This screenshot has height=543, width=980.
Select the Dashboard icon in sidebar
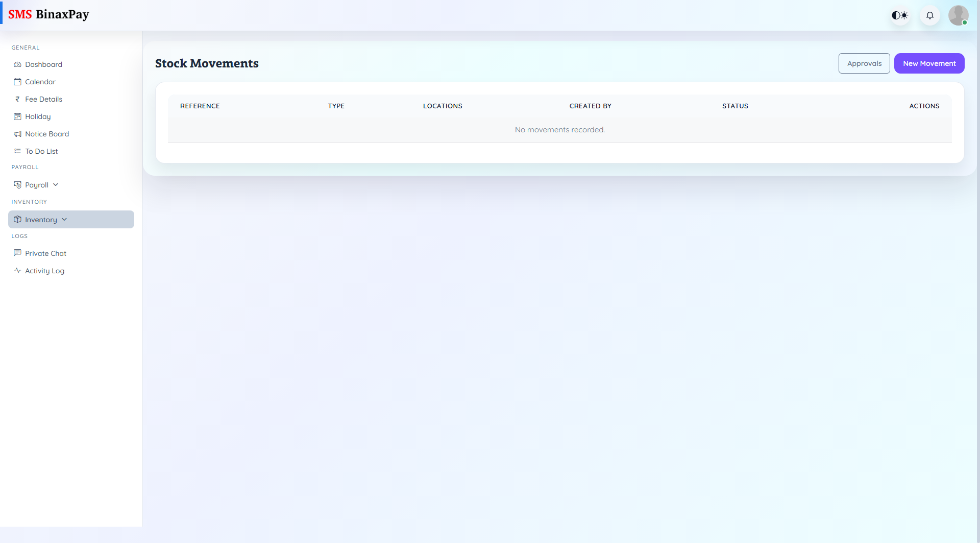[17, 64]
